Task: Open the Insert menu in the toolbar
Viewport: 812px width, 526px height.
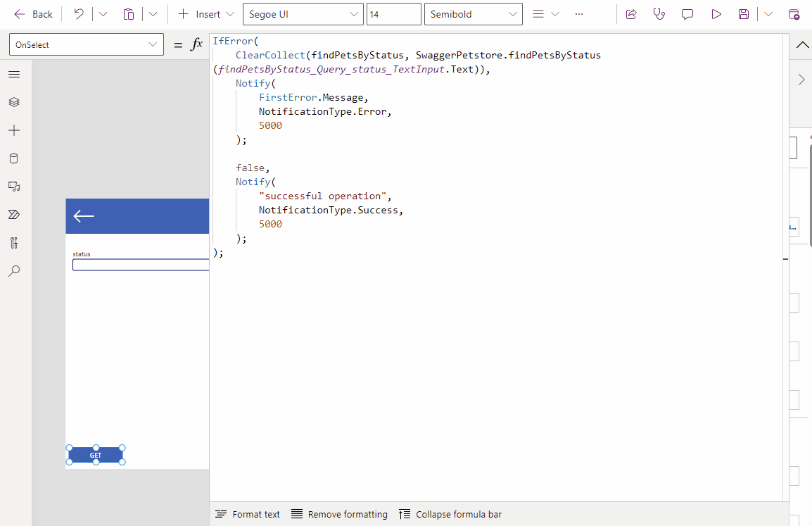Action: [205, 13]
